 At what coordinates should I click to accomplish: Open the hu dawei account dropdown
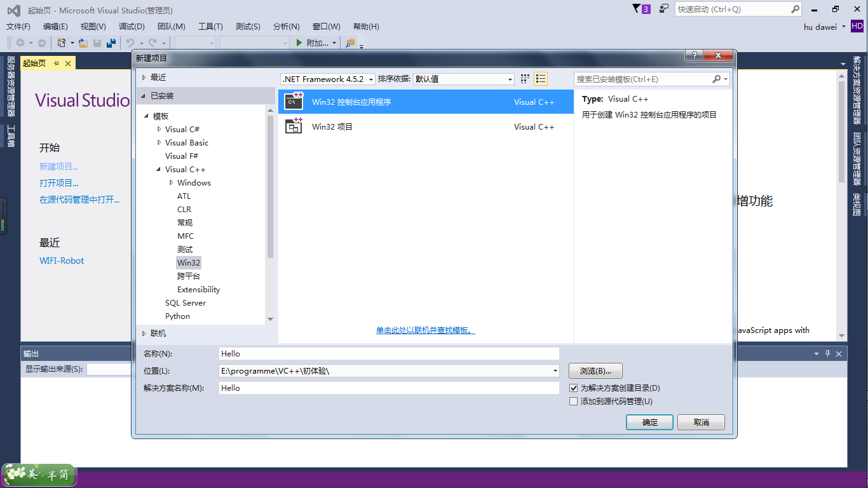843,27
